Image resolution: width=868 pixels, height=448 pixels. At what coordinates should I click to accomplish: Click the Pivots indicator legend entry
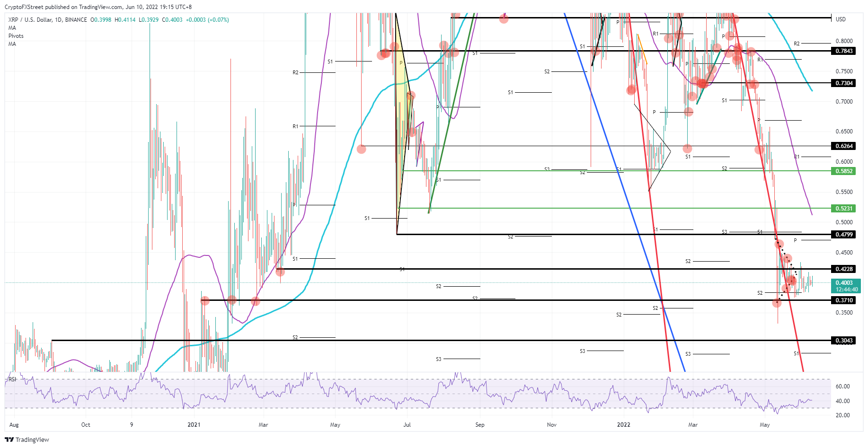[16, 36]
